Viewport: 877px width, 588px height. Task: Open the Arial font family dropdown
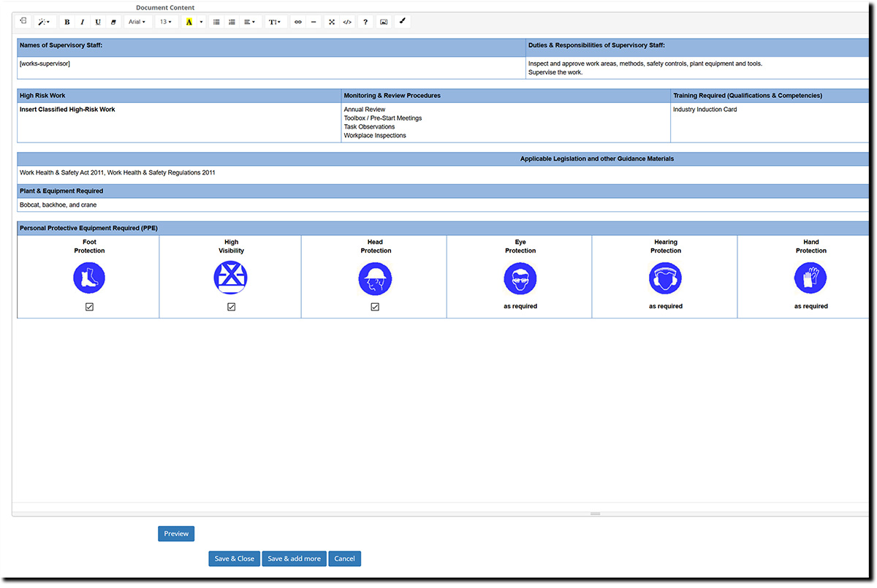(137, 22)
